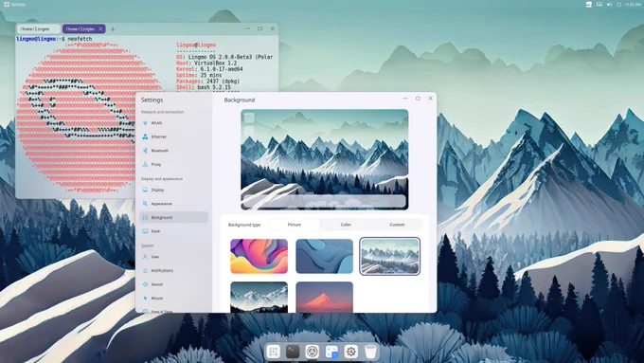Open the circular logo app in dock
The image size is (644, 363).
coord(313,352)
